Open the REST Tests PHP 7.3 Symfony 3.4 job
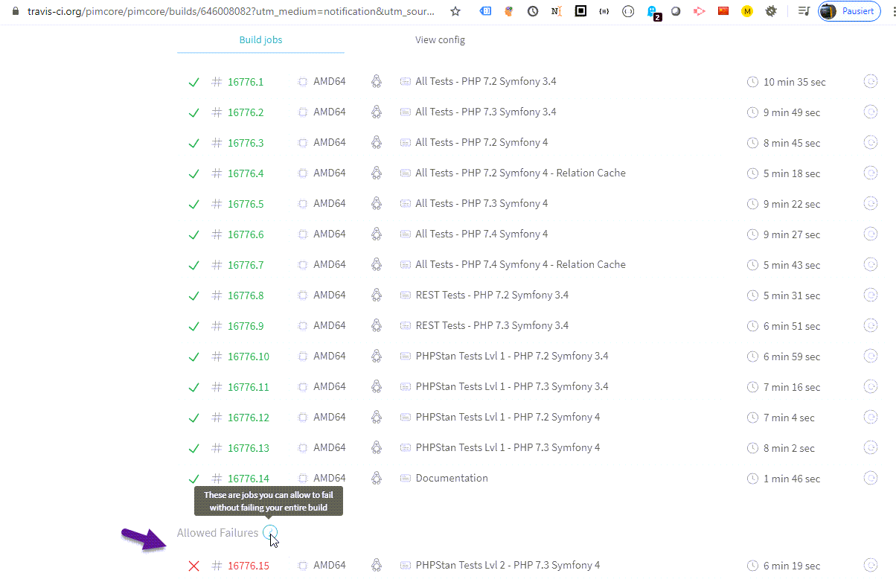 (492, 325)
